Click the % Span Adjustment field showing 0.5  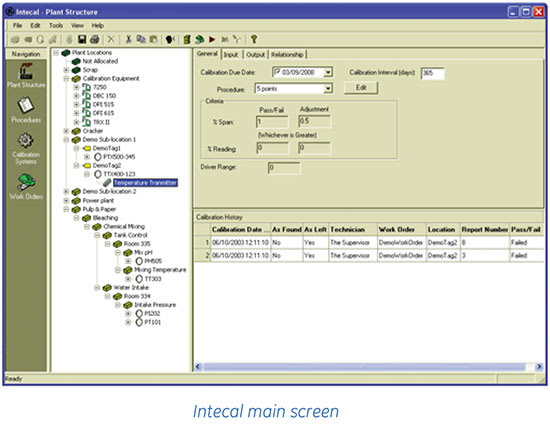[314, 121]
